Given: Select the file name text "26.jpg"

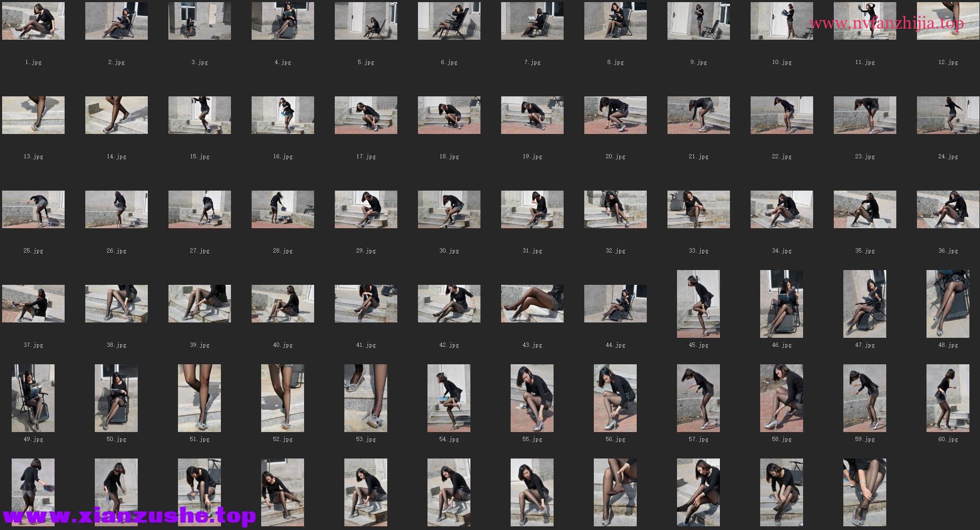Looking at the screenshot, I should (x=117, y=251).
